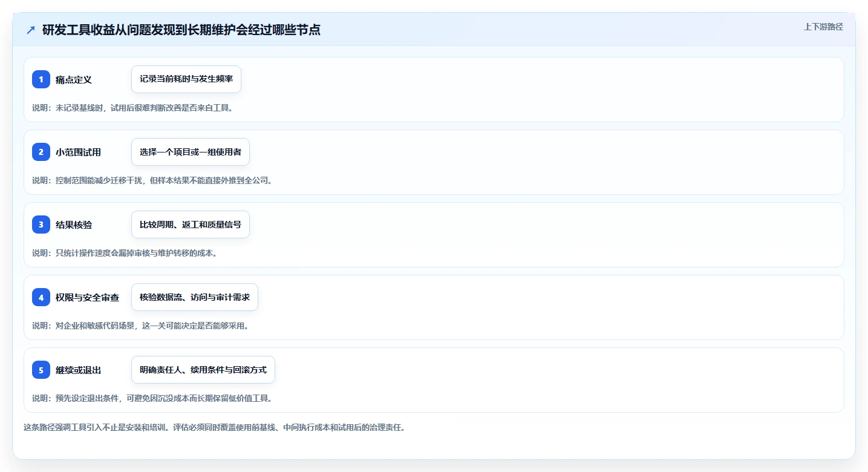Click the arrow icon beside the title
The width and height of the screenshot is (868, 472).
pos(31,30)
